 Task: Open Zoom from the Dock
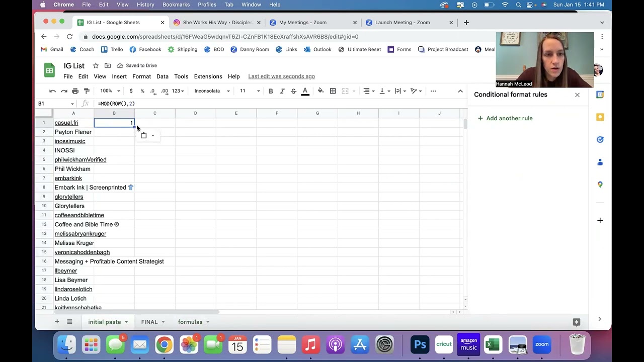click(542, 345)
